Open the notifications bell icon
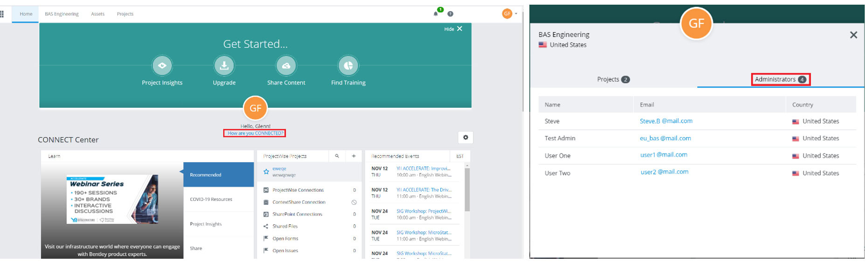The image size is (868, 262). [436, 14]
